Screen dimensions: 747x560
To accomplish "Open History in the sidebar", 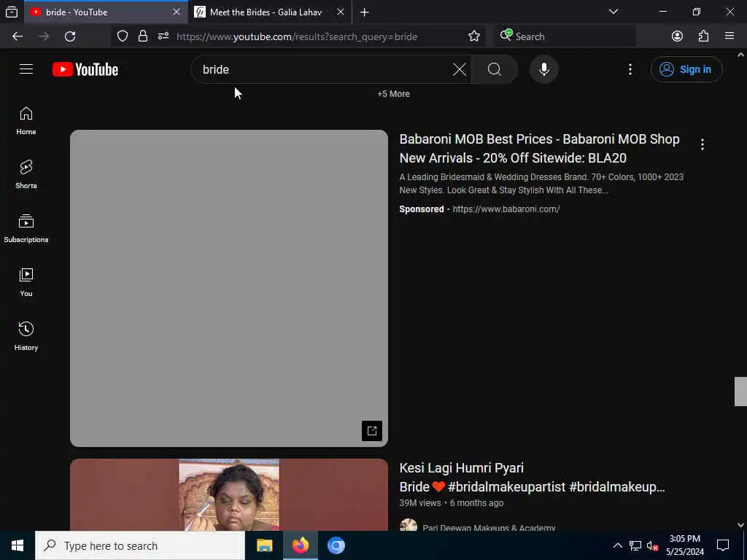I will point(26,336).
